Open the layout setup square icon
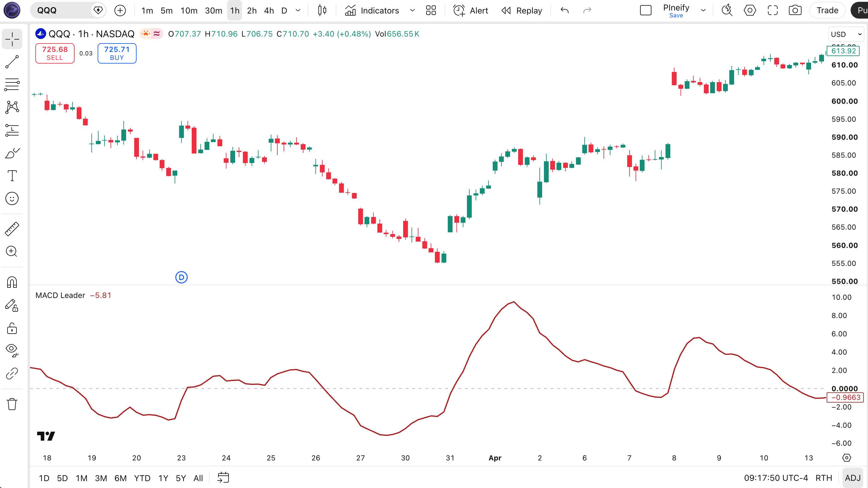This screenshot has width=868, height=488. 646,10
